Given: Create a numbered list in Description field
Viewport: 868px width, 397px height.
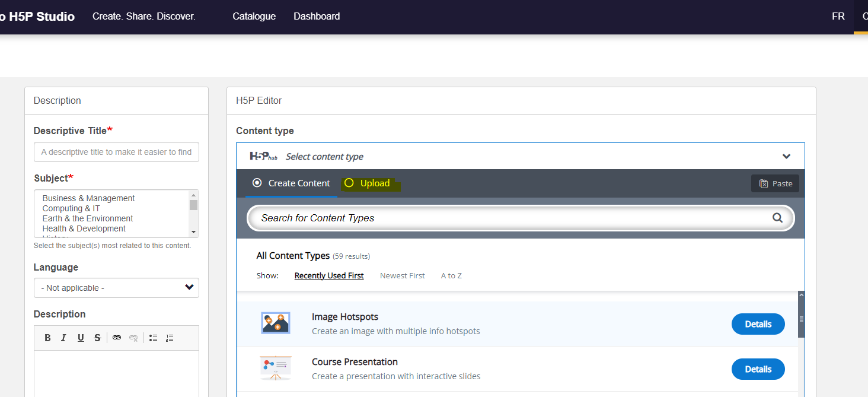Looking at the screenshot, I should (x=169, y=337).
